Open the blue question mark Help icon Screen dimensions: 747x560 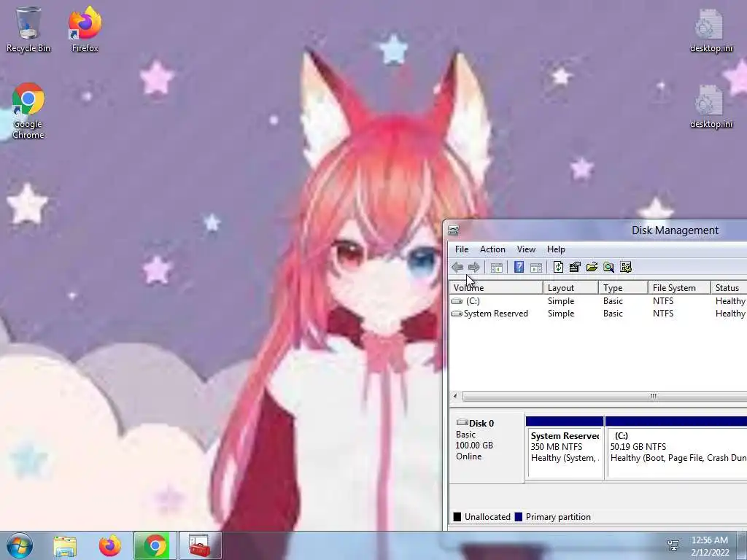click(519, 267)
